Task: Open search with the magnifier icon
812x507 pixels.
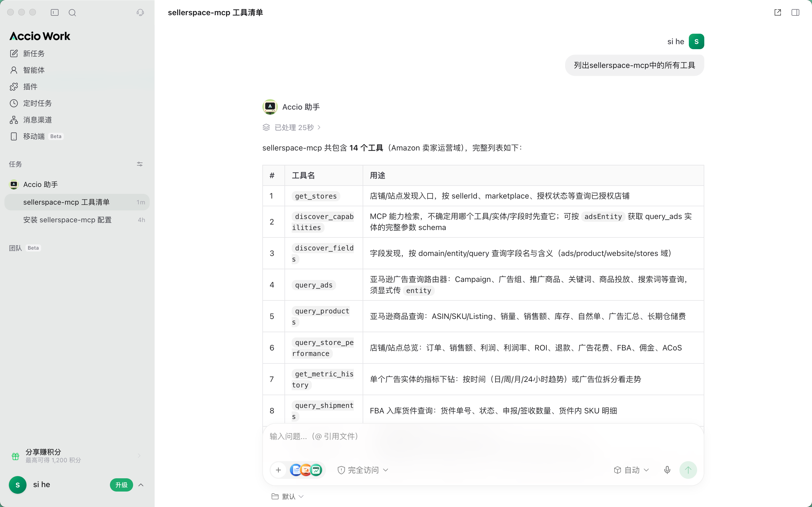Action: [72, 12]
